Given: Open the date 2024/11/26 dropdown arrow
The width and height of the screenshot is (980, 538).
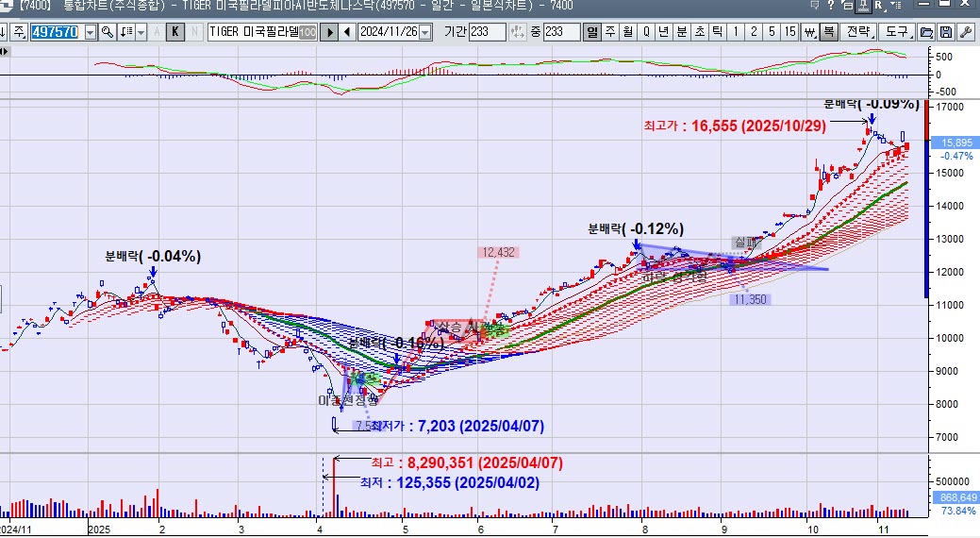Looking at the screenshot, I should click(425, 32).
